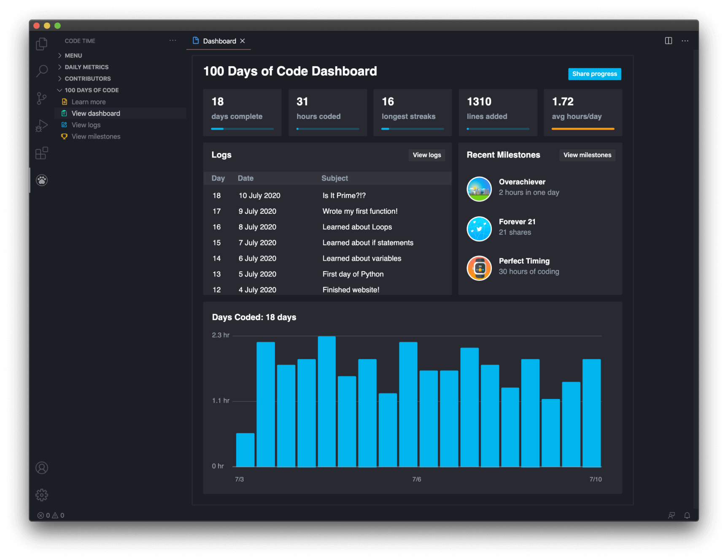728x560 pixels.
Task: Open the Accounts icon in activity bar
Action: pos(41,468)
